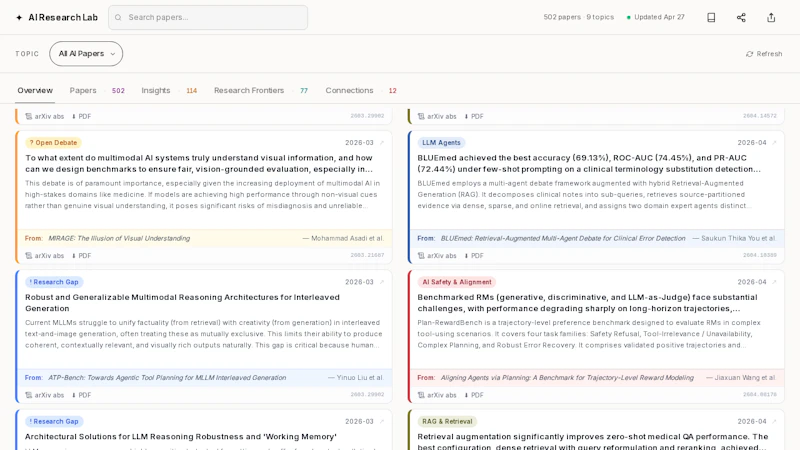The height and width of the screenshot is (450, 800).
Task: Click the export upload icon
Action: 771,17
